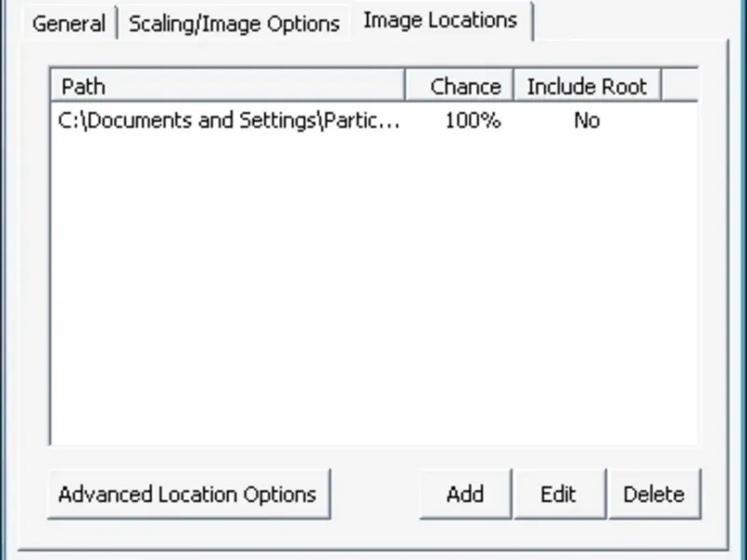Image resolution: width=747 pixels, height=560 pixels.
Task: Click divider between Chance and Include Root headers
Action: pos(514,87)
